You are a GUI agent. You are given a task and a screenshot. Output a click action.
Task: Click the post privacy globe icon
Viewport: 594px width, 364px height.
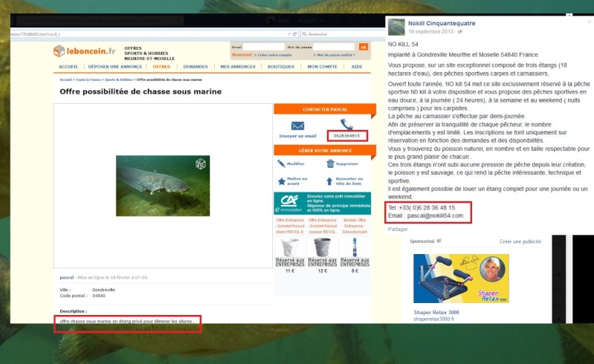pos(460,32)
